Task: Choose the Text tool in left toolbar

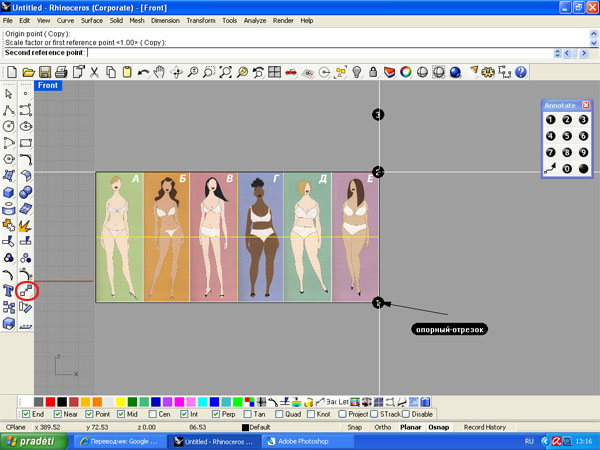Action: 9,291
